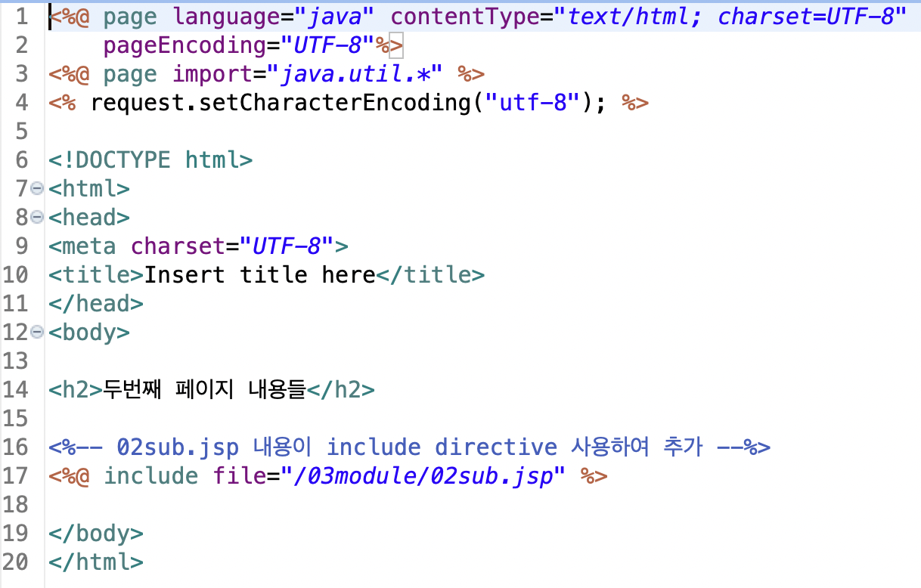Click line number 1 in the gutter
The height and width of the screenshot is (588, 921).
(21, 17)
